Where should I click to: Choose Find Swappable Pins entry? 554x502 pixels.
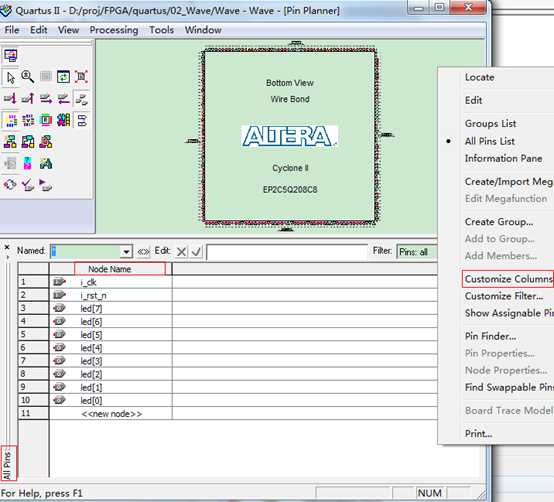click(x=509, y=388)
